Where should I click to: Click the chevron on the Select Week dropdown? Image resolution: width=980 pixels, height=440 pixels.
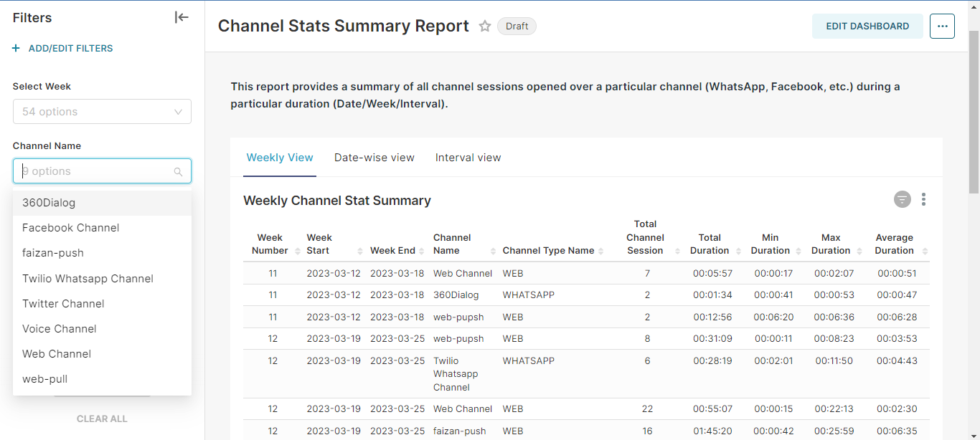(x=178, y=111)
